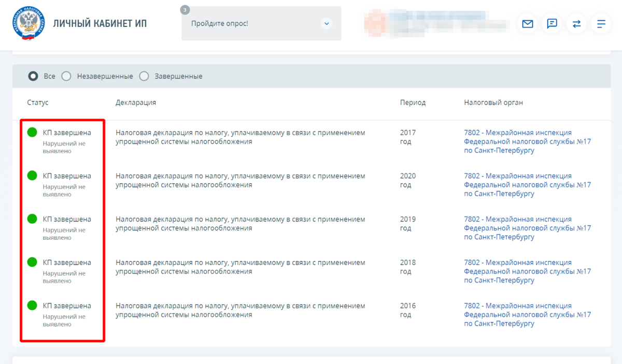Click the notification badge showing 3

pyautogui.click(x=185, y=10)
